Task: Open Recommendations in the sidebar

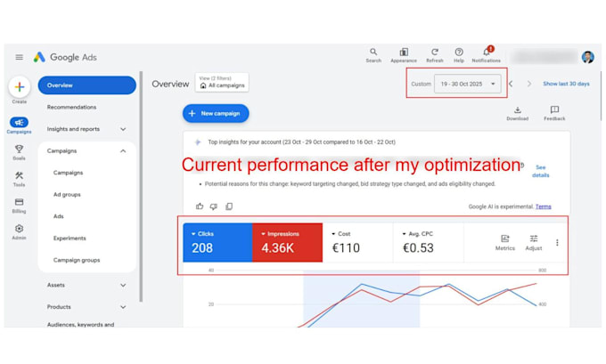Action: [71, 108]
